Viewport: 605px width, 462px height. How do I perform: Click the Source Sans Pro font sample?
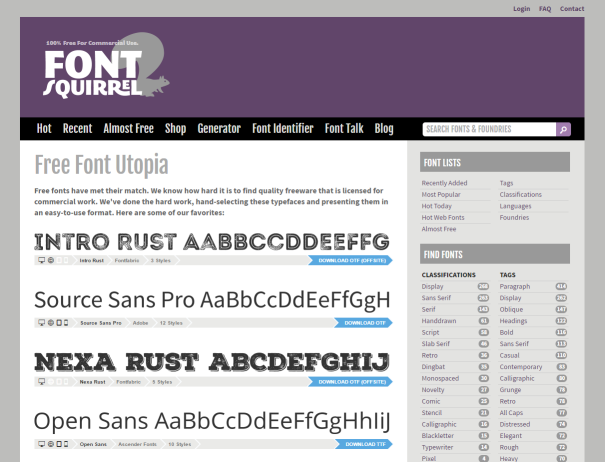point(212,300)
